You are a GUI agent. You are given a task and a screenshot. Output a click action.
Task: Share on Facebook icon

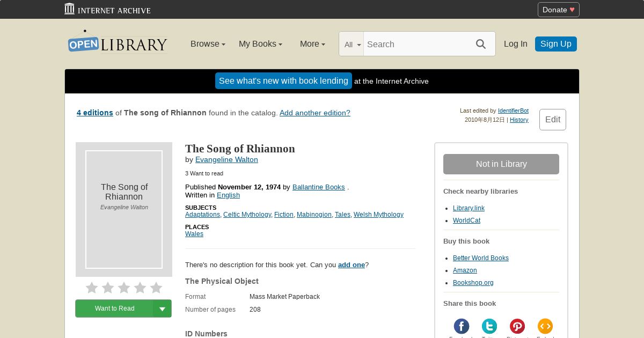pyautogui.click(x=462, y=326)
